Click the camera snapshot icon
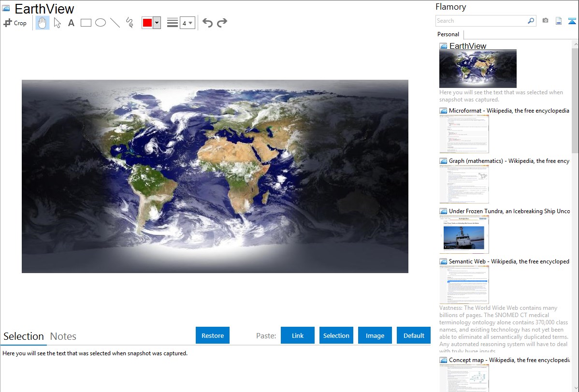This screenshot has height=392, width=579. 545,21
